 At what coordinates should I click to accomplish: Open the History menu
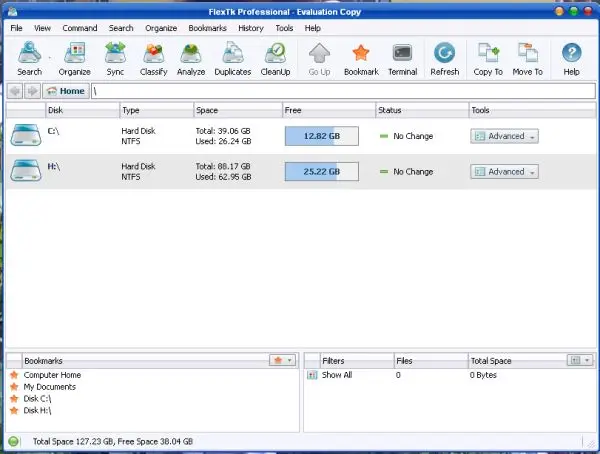(251, 28)
